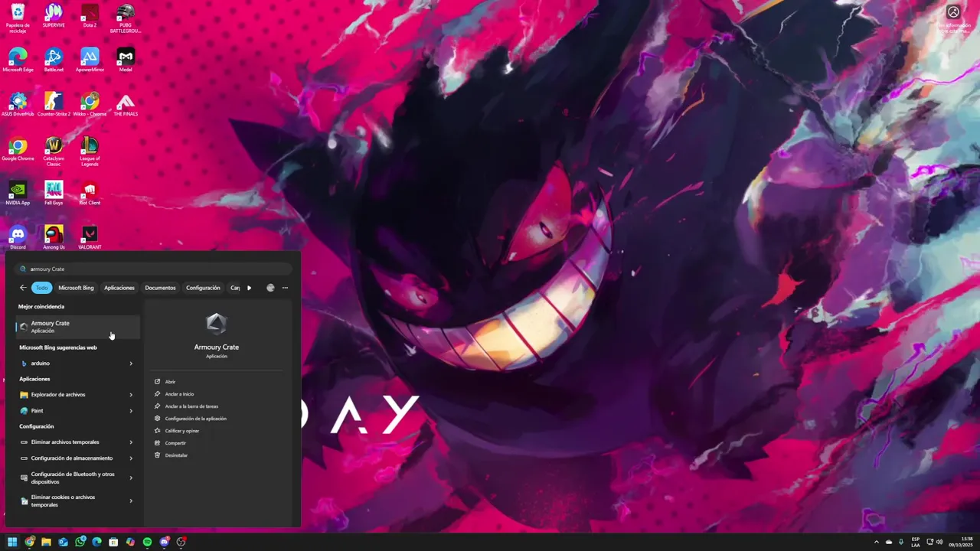Select the Cataclysm Classic desktop icon
This screenshot has height=551, width=980.
(x=54, y=151)
